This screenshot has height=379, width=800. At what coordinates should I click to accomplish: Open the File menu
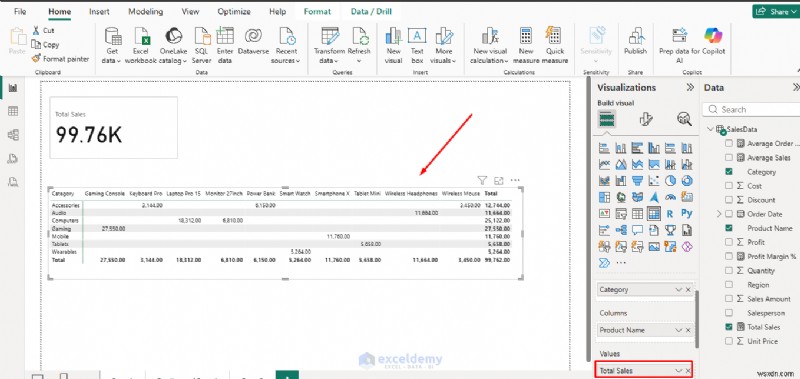(x=20, y=11)
